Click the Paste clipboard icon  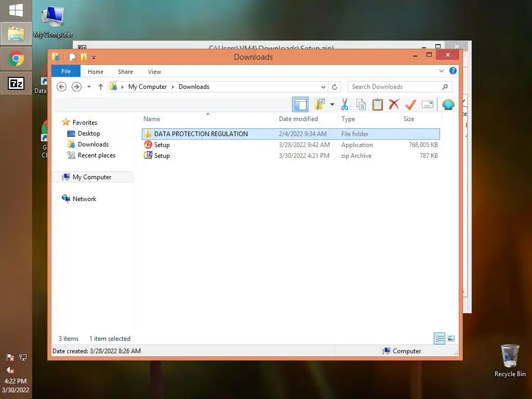[377, 104]
